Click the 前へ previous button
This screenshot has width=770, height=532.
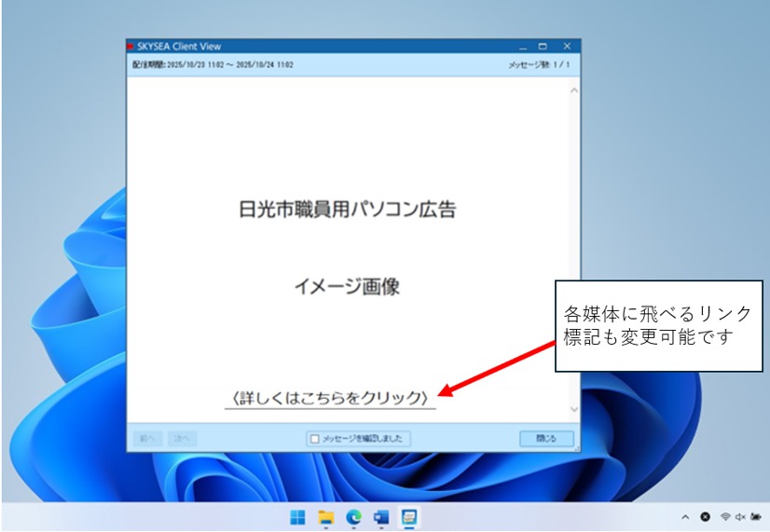coord(147,438)
